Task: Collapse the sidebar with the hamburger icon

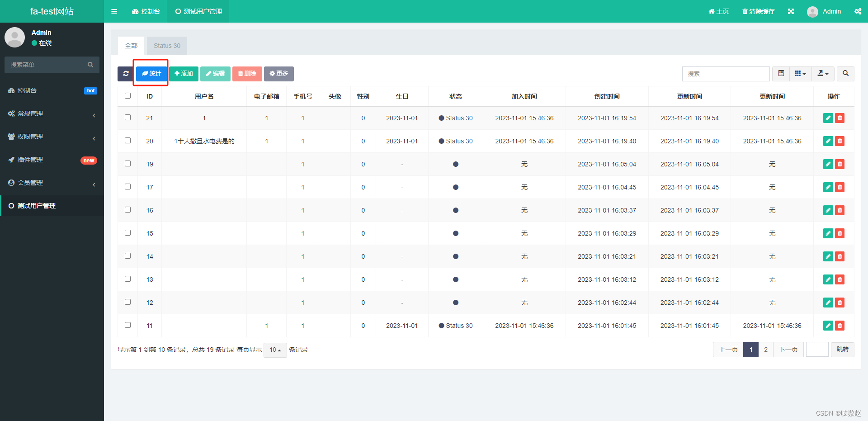Action: click(114, 11)
